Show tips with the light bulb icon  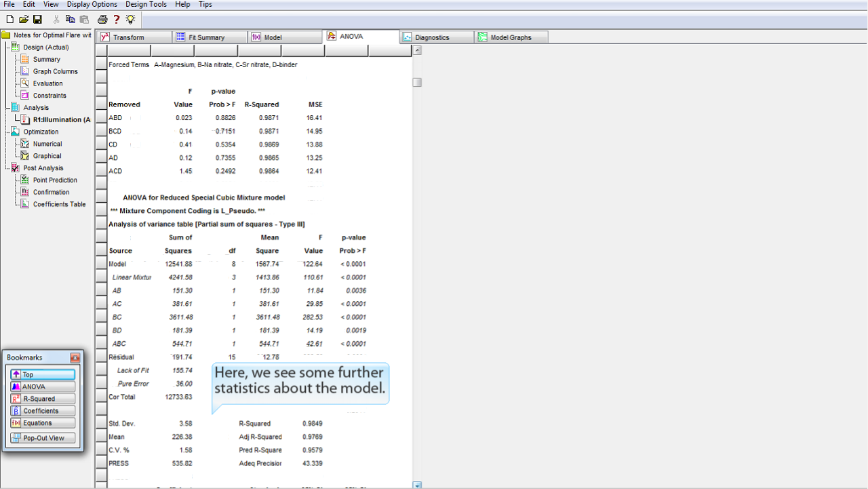click(130, 19)
